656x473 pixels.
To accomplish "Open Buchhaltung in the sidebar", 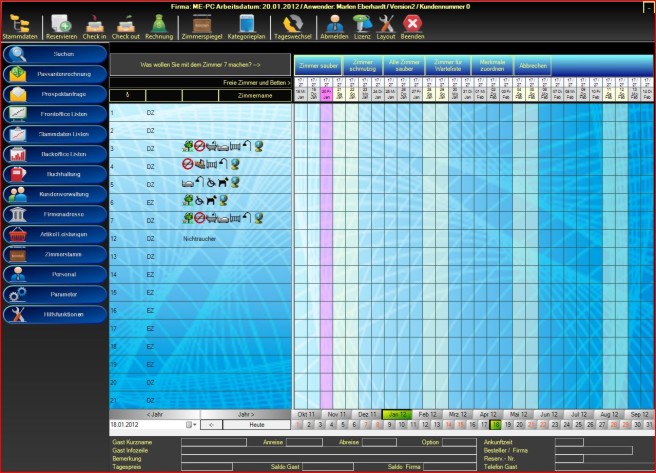I will pyautogui.click(x=55, y=174).
